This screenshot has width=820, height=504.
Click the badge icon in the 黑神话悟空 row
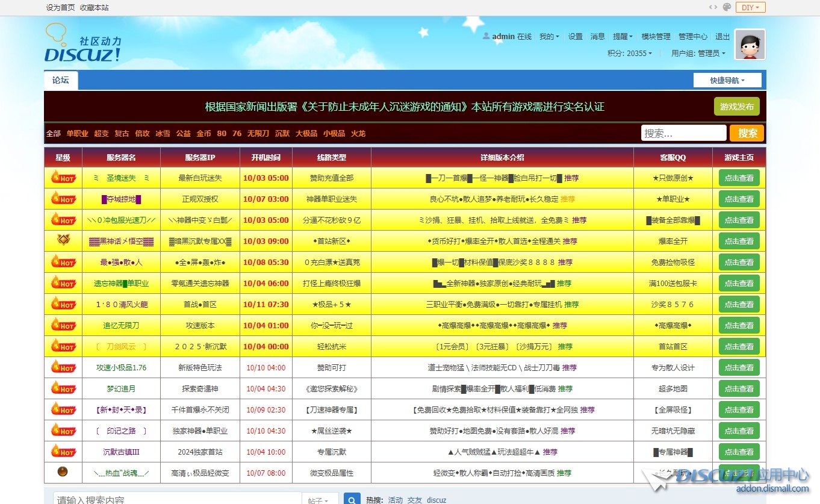[63, 240]
